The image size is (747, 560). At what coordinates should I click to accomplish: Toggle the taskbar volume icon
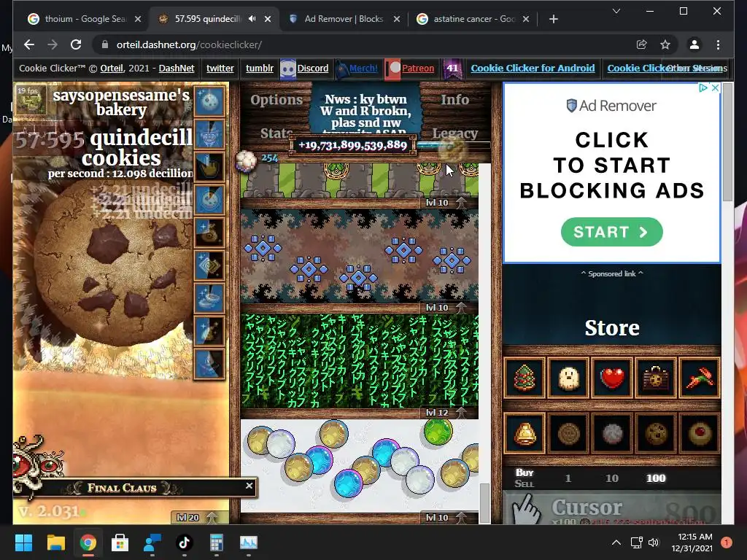click(654, 542)
